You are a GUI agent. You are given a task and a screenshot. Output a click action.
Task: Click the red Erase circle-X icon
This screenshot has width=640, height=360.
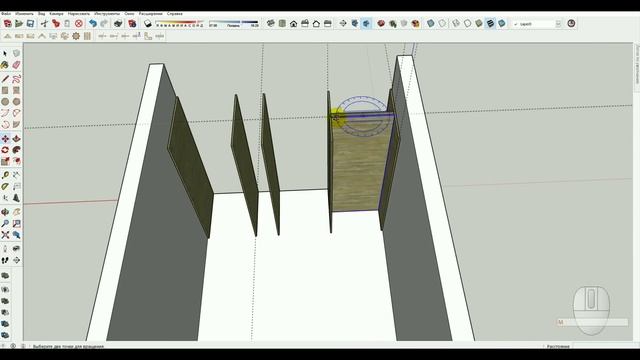(x=79, y=24)
